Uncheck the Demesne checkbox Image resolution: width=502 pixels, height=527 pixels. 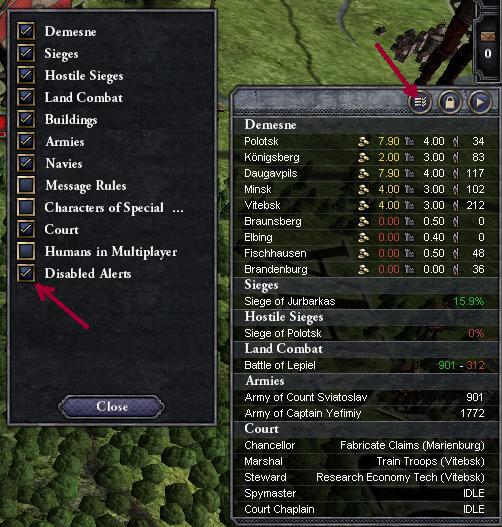tap(26, 31)
